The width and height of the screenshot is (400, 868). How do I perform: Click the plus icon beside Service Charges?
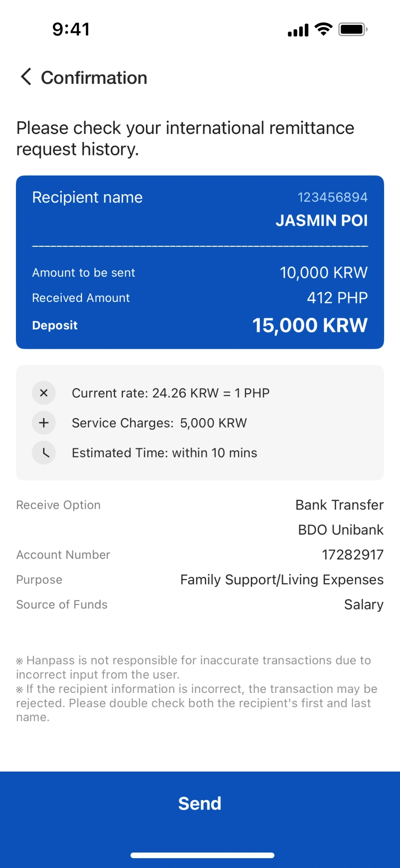[x=44, y=423]
